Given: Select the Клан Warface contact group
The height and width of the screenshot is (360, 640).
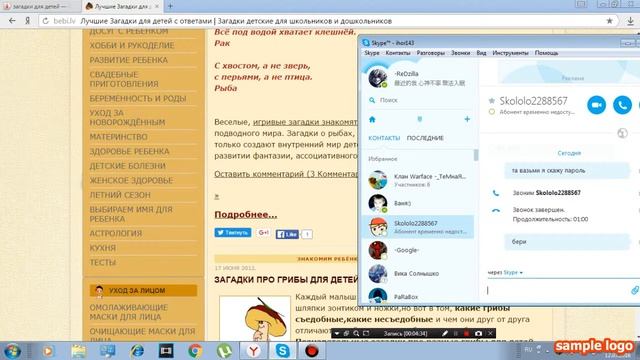Looking at the screenshot, I should [x=417, y=180].
